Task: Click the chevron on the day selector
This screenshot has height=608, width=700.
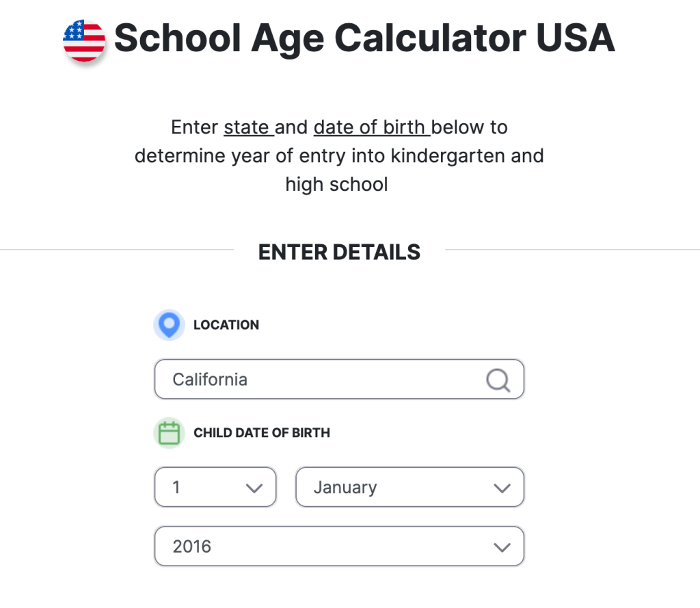Action: [254, 487]
